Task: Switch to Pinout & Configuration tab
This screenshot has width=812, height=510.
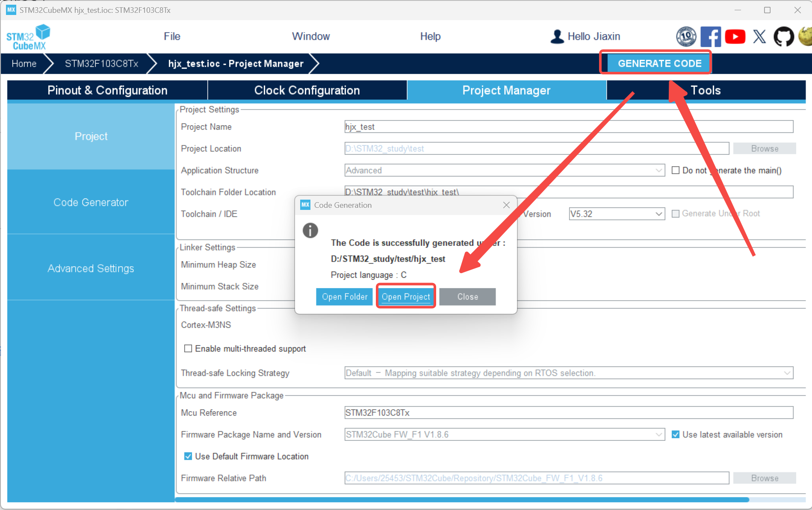Action: click(107, 90)
